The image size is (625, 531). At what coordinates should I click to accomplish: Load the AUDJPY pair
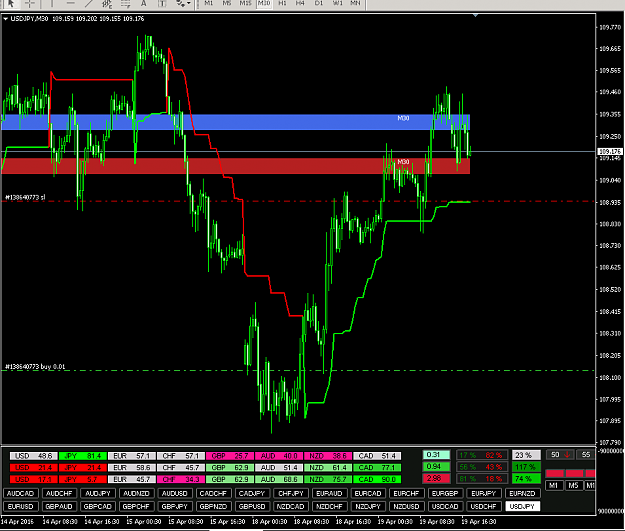click(98, 494)
